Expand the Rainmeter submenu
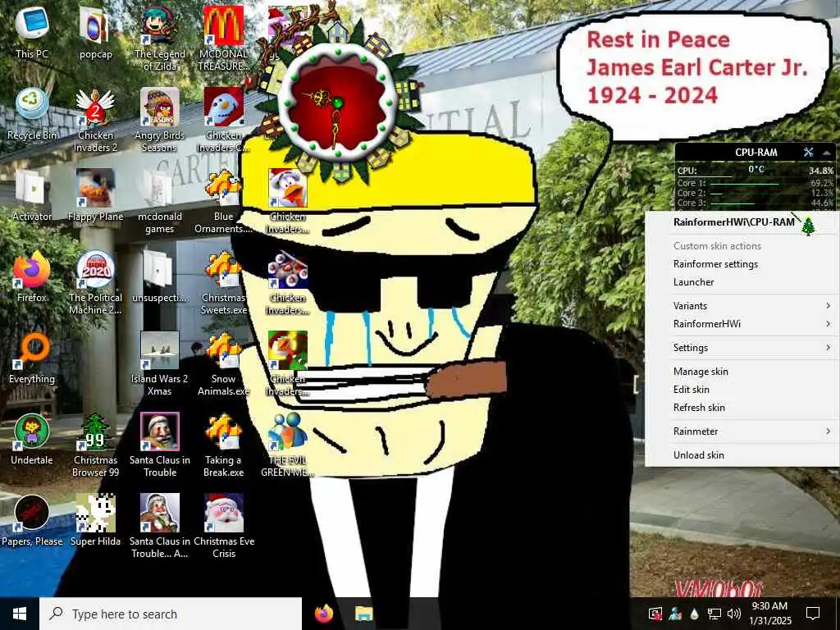840x630 pixels. 742,431
